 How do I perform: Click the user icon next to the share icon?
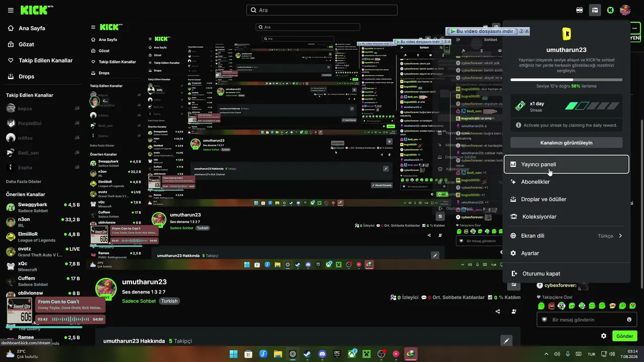pos(514,312)
